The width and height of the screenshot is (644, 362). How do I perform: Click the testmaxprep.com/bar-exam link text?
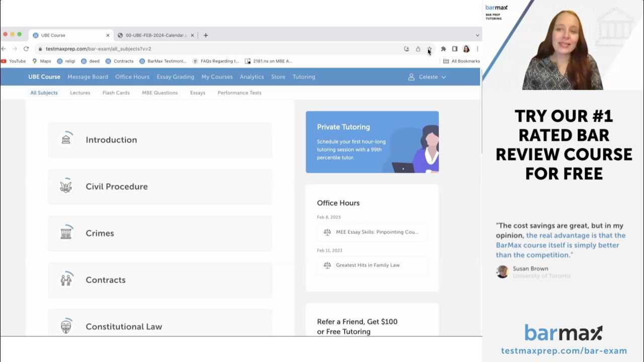[x=564, y=351]
